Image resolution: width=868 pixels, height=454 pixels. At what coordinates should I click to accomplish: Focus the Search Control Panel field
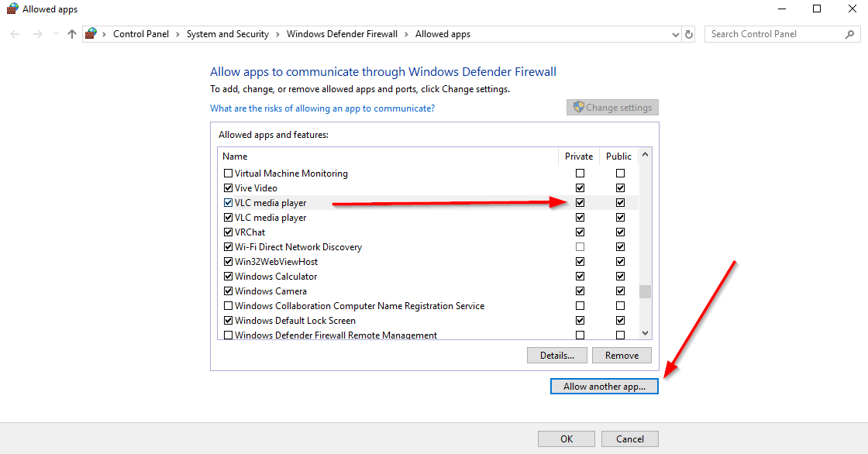click(x=775, y=34)
